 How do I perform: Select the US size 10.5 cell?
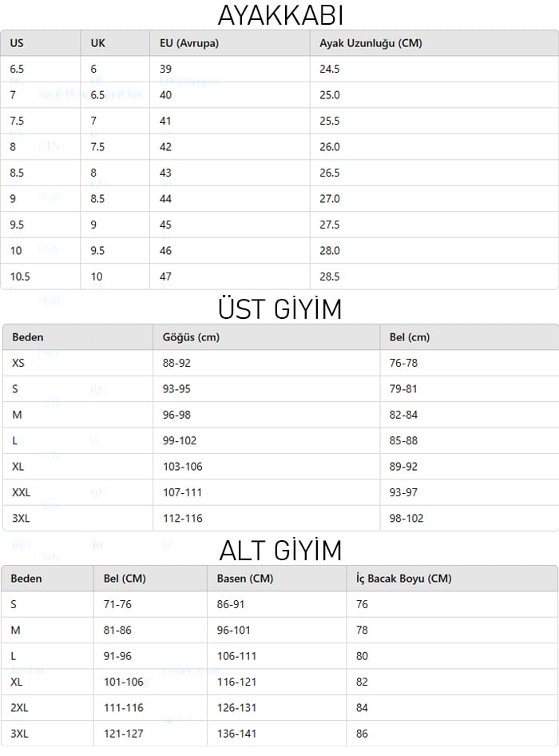coord(20,277)
